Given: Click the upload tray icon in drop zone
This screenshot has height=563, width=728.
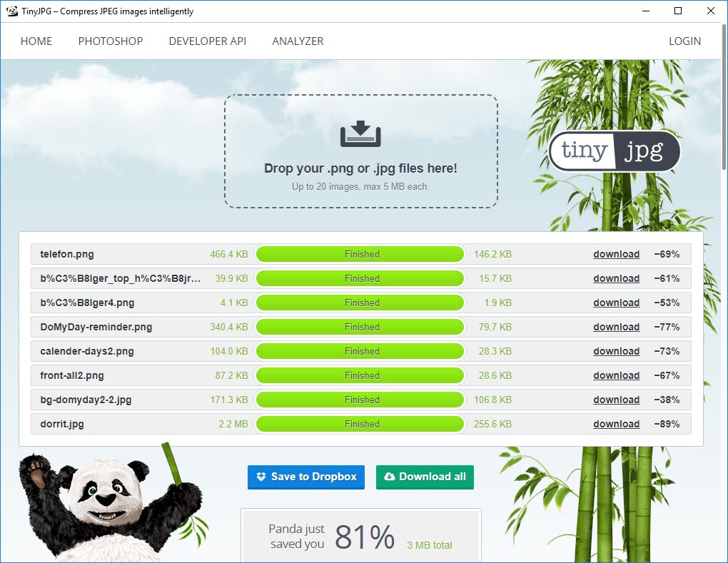Looking at the screenshot, I should [x=360, y=134].
